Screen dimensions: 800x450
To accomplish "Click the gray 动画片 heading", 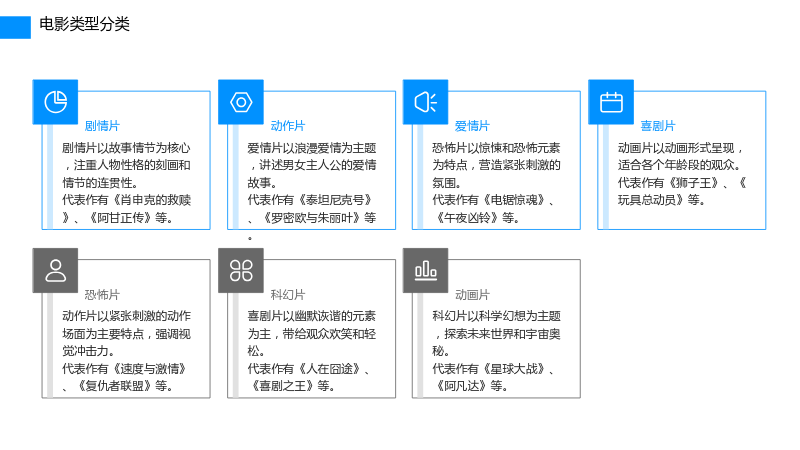I will coord(472,294).
